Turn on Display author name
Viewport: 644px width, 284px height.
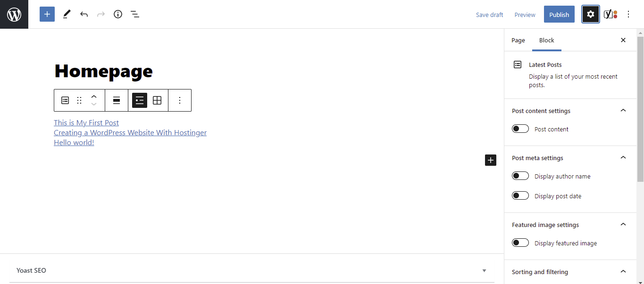pyautogui.click(x=520, y=176)
